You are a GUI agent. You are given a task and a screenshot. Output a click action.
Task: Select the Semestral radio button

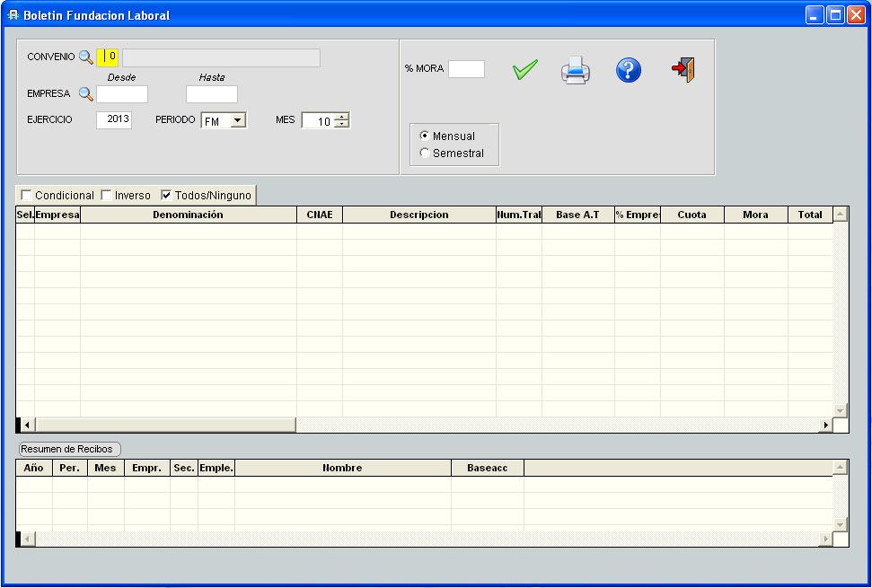pos(424,153)
